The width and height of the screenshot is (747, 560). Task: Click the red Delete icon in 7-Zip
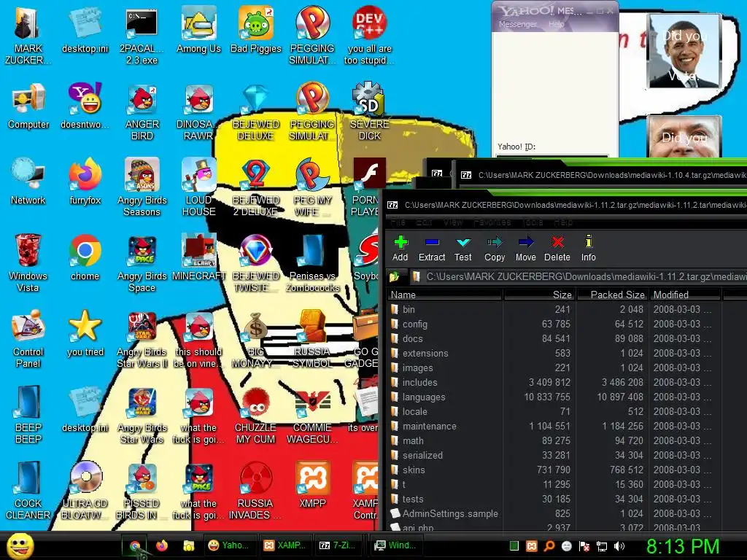click(557, 248)
